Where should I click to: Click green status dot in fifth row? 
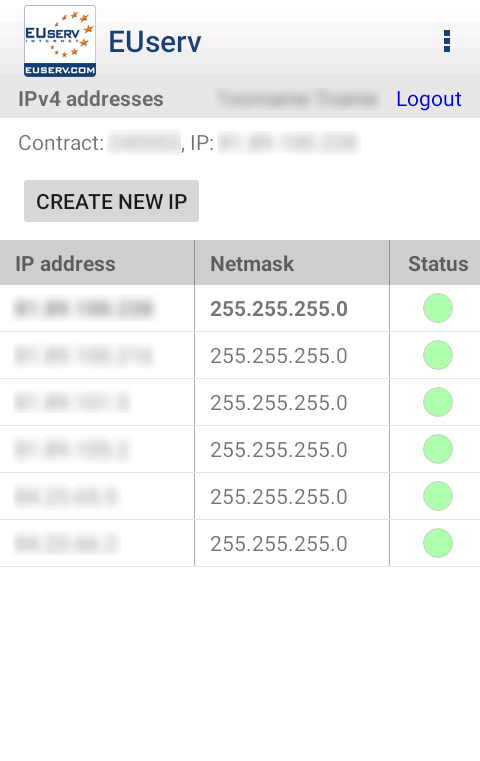click(438, 496)
